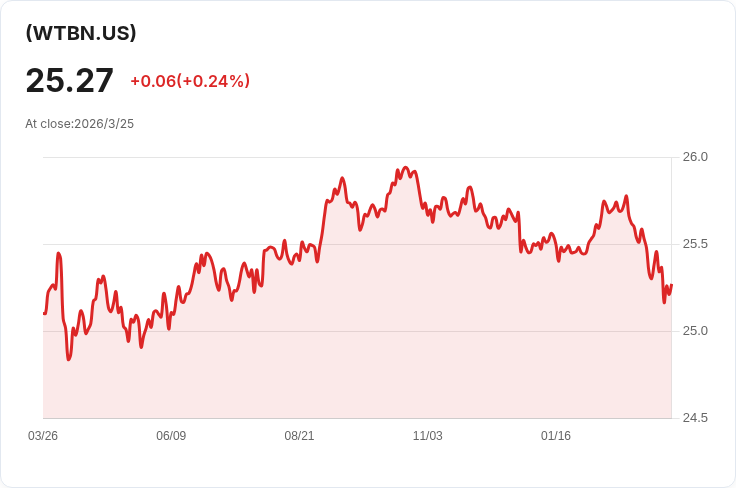Click the +0.06(+0.24%) price change text
The image size is (736, 488).
190,81
